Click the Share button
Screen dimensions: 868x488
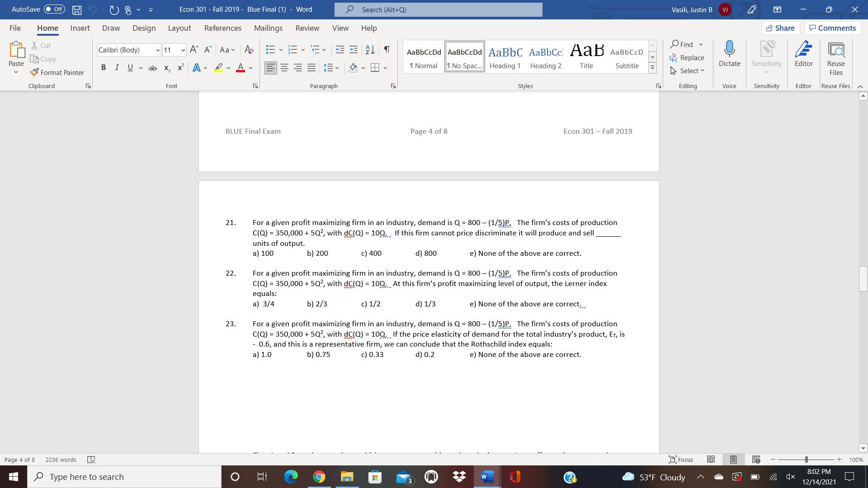(781, 28)
